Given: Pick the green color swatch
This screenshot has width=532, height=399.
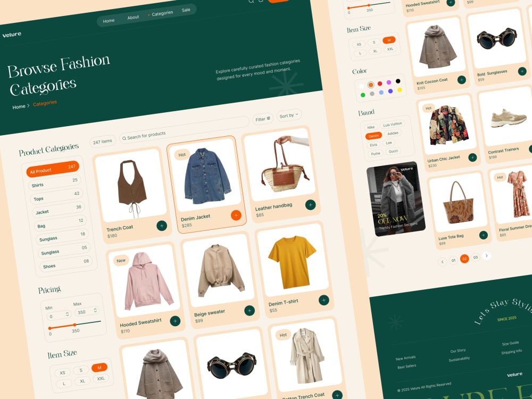Looking at the screenshot, I should (x=363, y=95).
